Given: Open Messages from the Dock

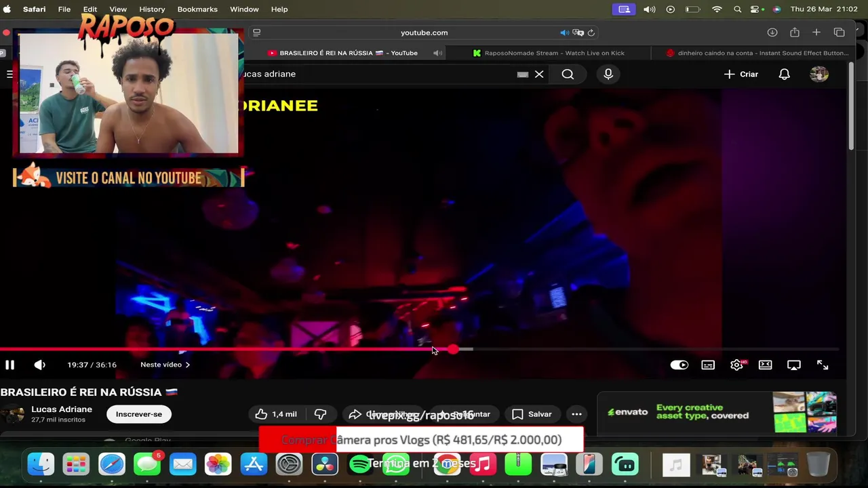Looking at the screenshot, I should [x=147, y=464].
